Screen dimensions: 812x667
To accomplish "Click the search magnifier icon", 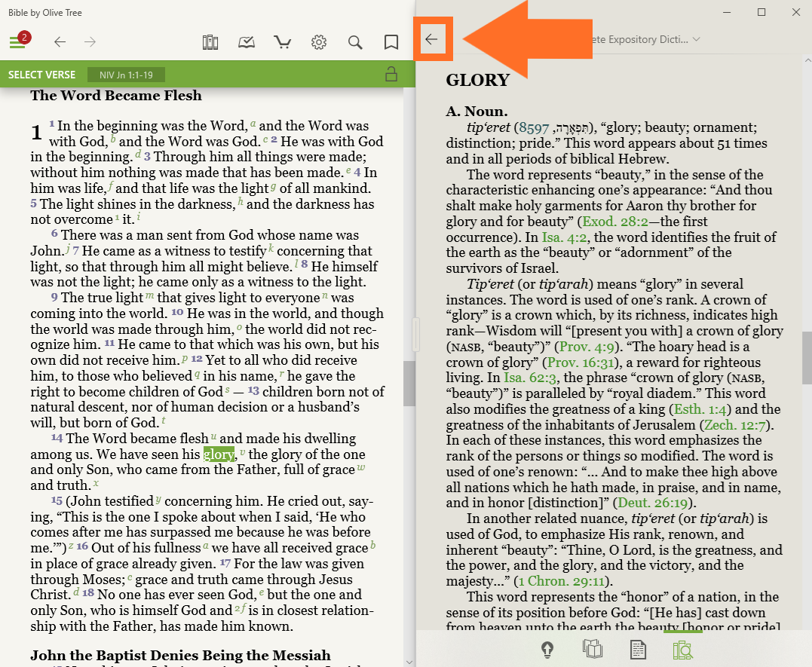I will point(355,42).
